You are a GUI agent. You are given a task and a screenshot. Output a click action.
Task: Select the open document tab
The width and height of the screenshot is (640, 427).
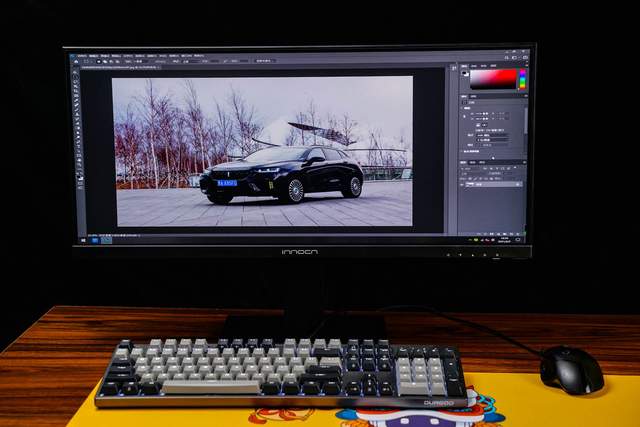pos(120,67)
